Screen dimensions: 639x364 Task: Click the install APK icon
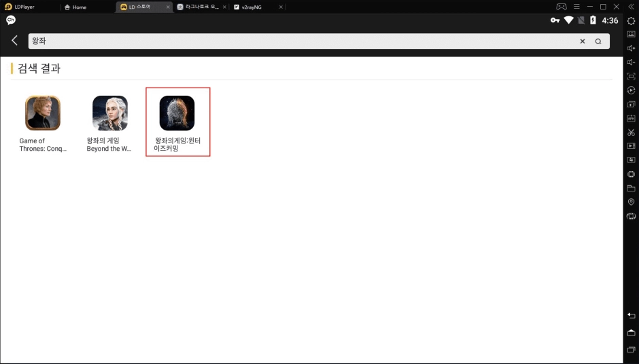631,118
